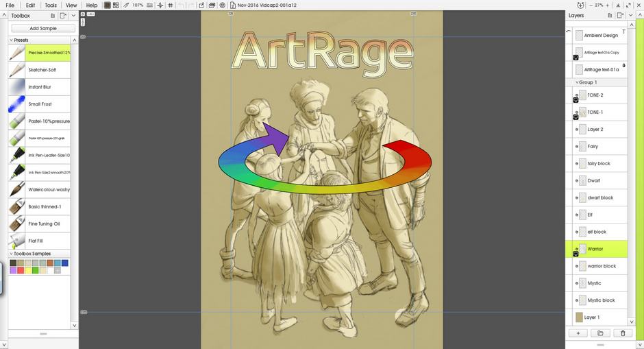This screenshot has width=644, height=349.
Task: Pop out the Layers panel
Action: 620,16
